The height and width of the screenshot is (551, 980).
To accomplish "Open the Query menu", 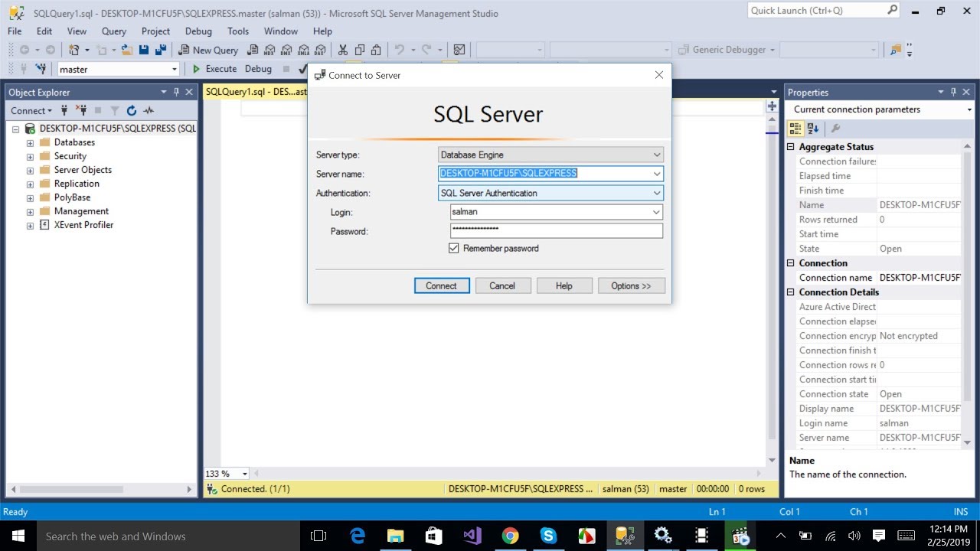I will click(114, 31).
